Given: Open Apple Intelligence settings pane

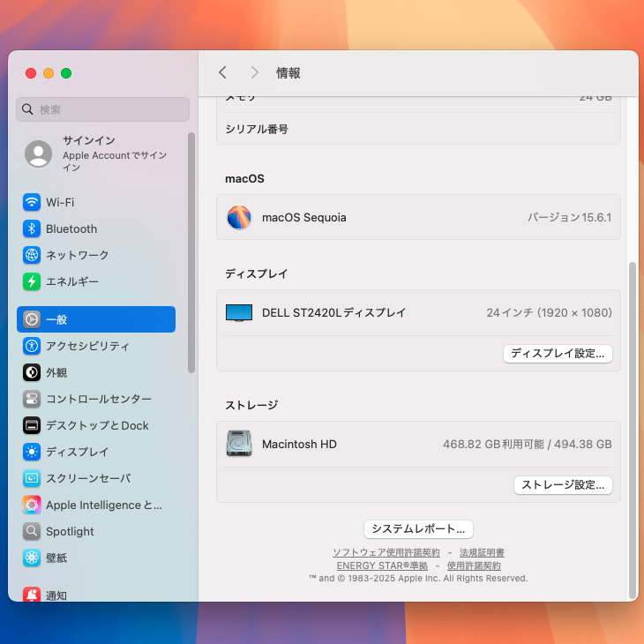Looking at the screenshot, I should (x=96, y=505).
